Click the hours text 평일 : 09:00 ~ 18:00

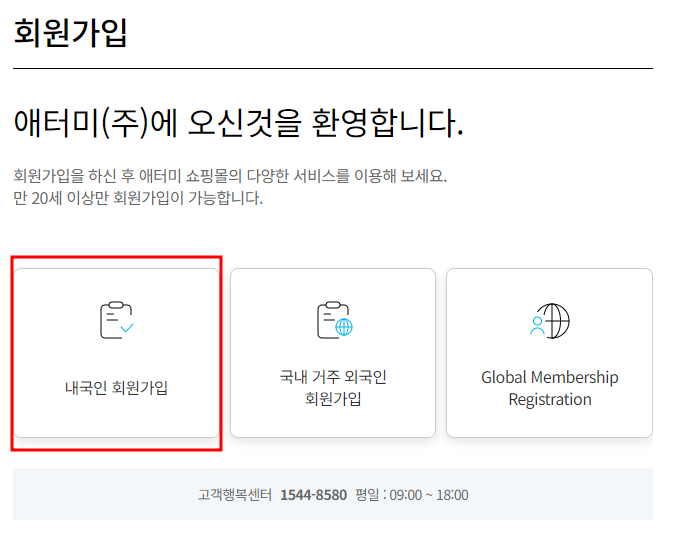[x=411, y=495]
